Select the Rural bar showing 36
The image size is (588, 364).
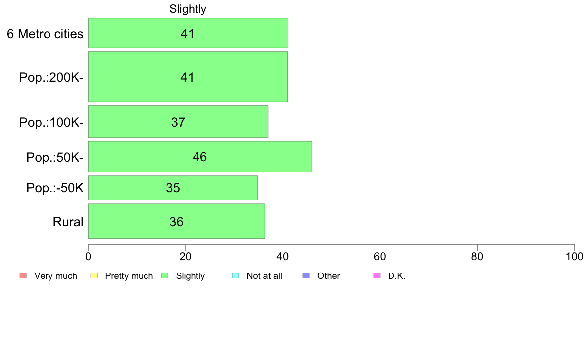coord(177,221)
